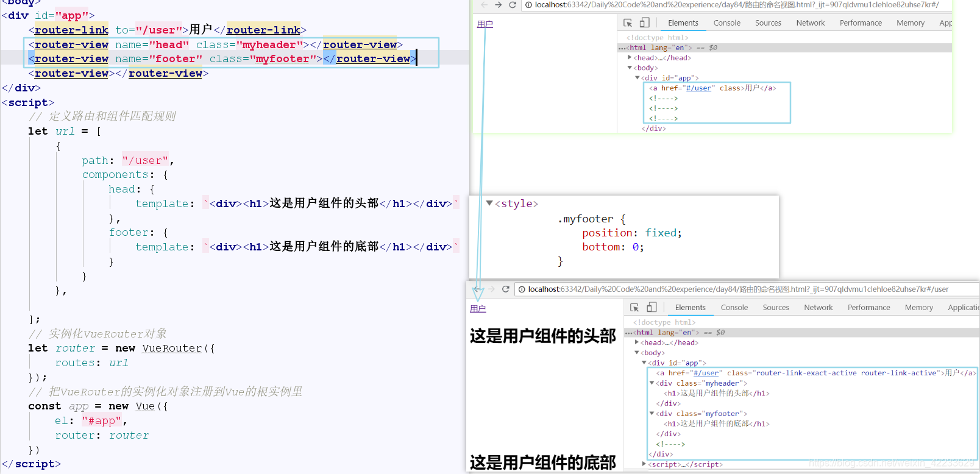Screen dimensions: 980x474
Task: Open Memory tab in lower DevTools
Action: (919, 308)
